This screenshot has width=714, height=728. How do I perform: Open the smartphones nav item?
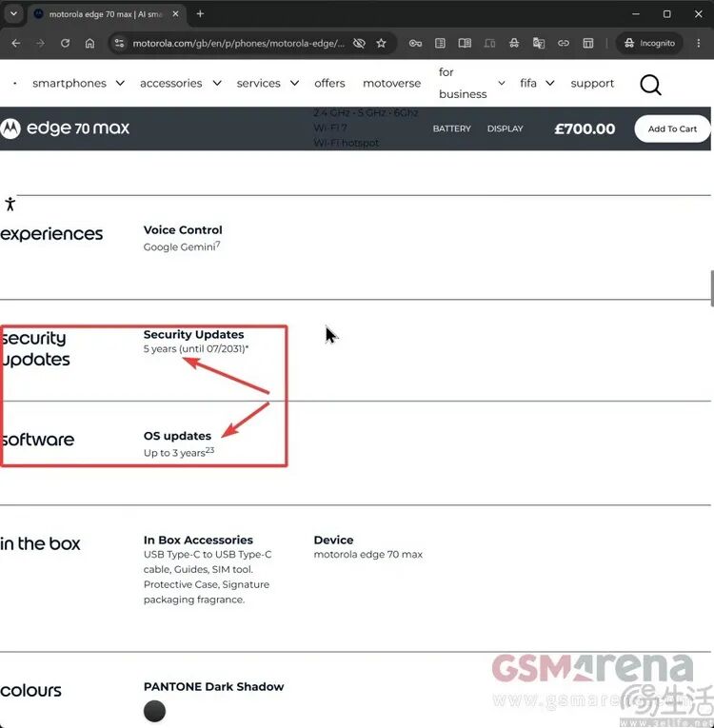(x=69, y=83)
